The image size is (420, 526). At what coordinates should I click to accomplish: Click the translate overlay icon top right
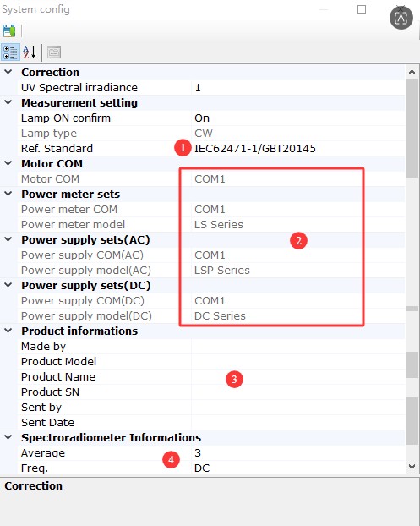coord(401,18)
